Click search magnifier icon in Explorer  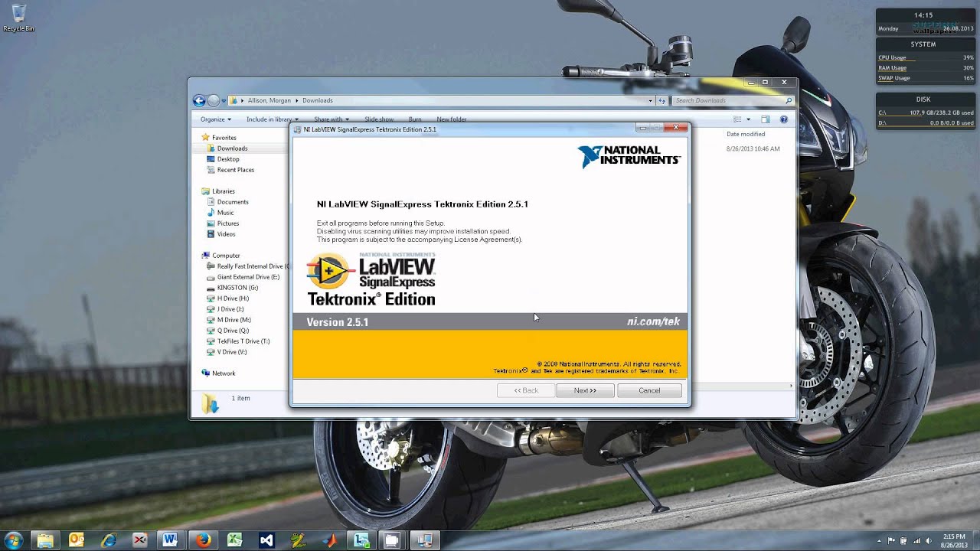point(789,100)
